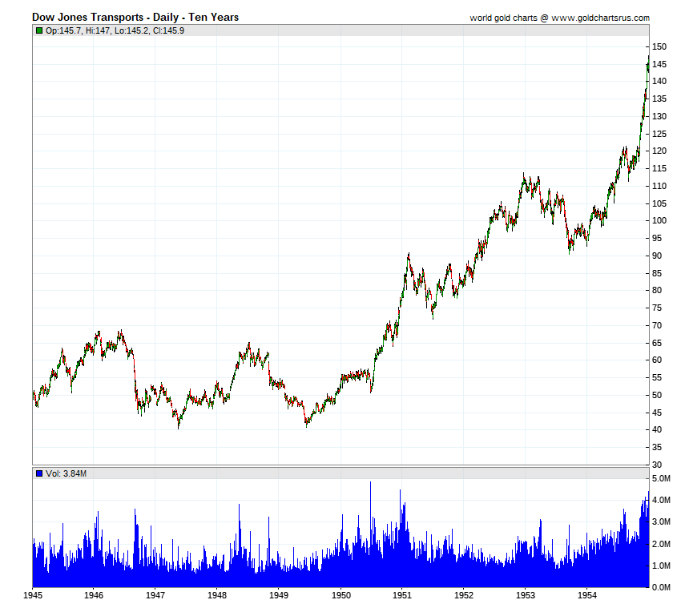Click the blue volume legend square
Image resolution: width=681 pixels, height=616 pixels.
tap(39, 473)
